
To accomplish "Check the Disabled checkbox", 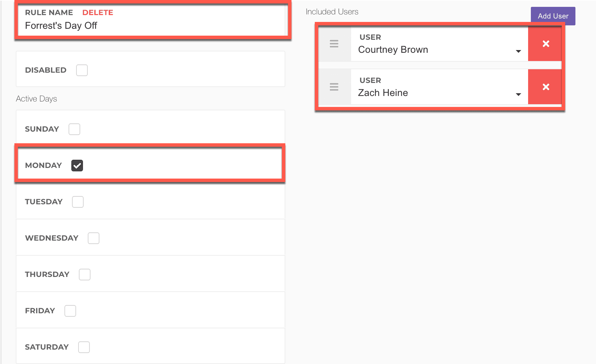I will click(x=82, y=70).
